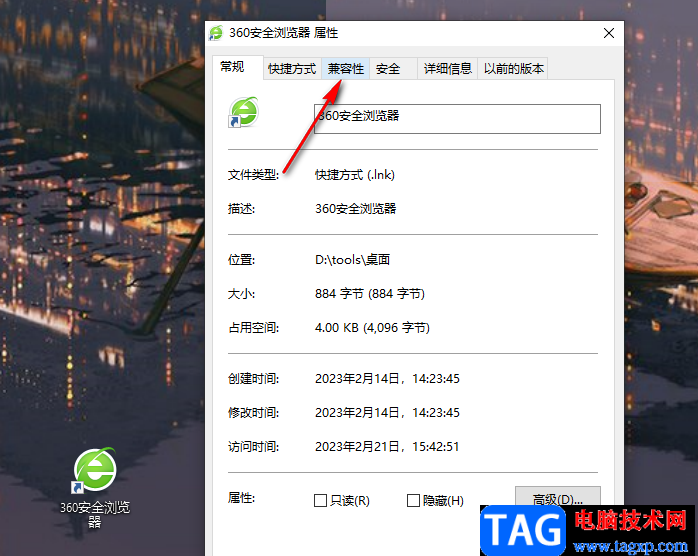Click the shortcut name input field
This screenshot has height=556, width=698.
click(457, 119)
